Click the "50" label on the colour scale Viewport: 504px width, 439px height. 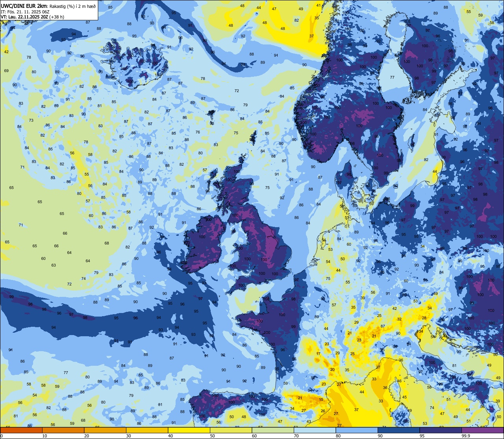212,436
